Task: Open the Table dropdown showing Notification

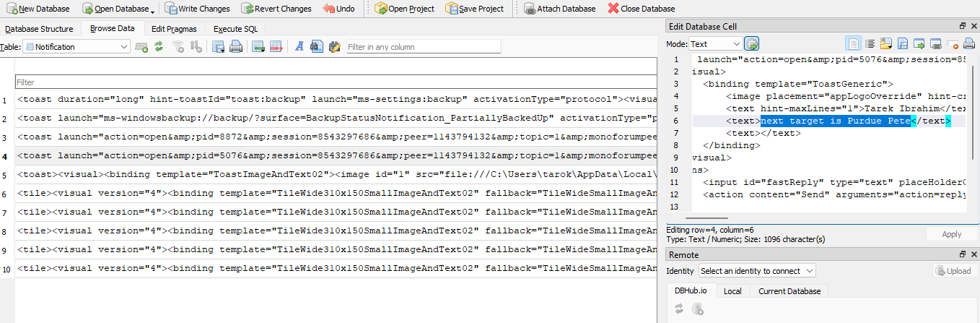Action: (76, 47)
